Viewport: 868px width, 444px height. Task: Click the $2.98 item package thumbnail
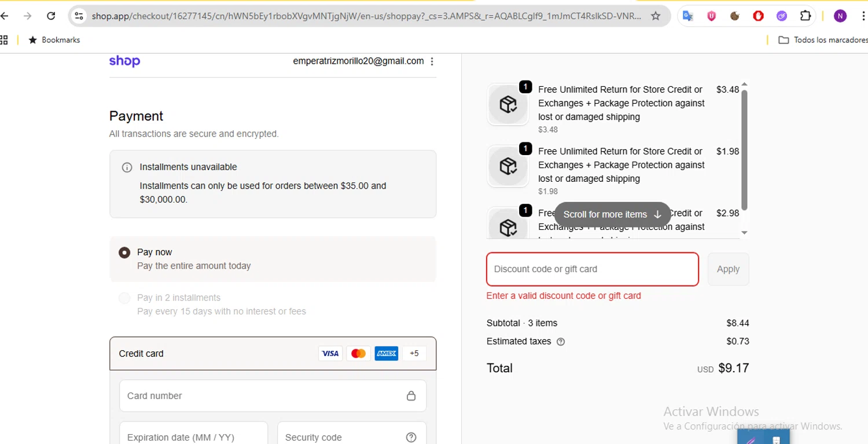[x=508, y=223]
